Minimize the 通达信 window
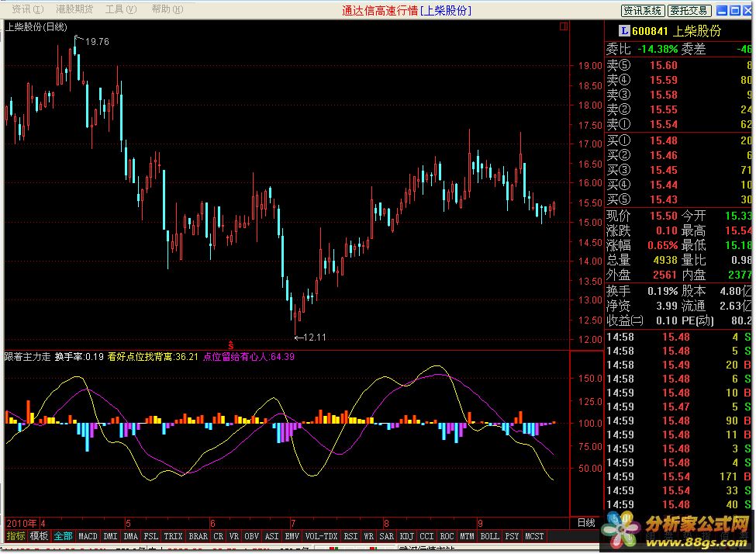Screen dimensions: 756x554 pos(722,10)
